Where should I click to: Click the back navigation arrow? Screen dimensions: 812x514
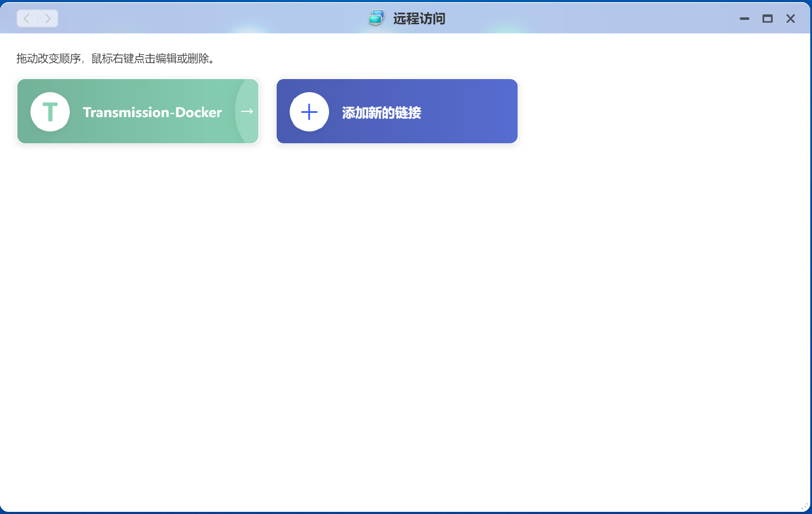(x=27, y=19)
